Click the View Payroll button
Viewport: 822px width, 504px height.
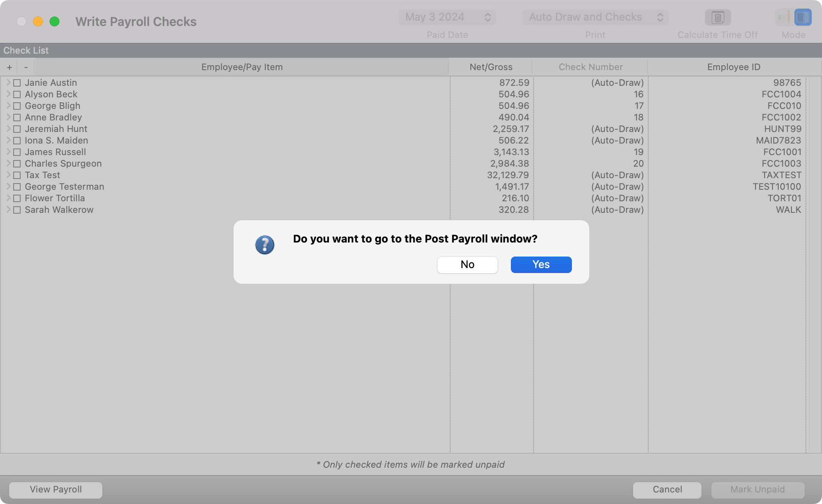pyautogui.click(x=56, y=490)
